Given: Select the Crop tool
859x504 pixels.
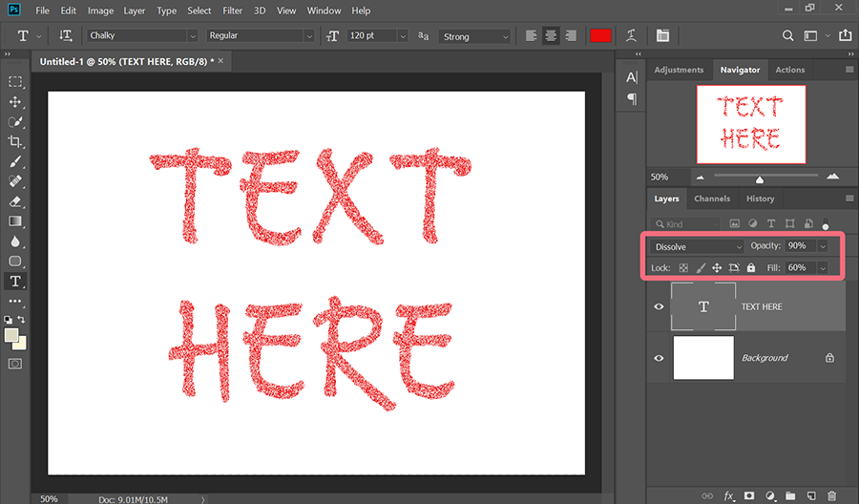Looking at the screenshot, I should [15, 141].
